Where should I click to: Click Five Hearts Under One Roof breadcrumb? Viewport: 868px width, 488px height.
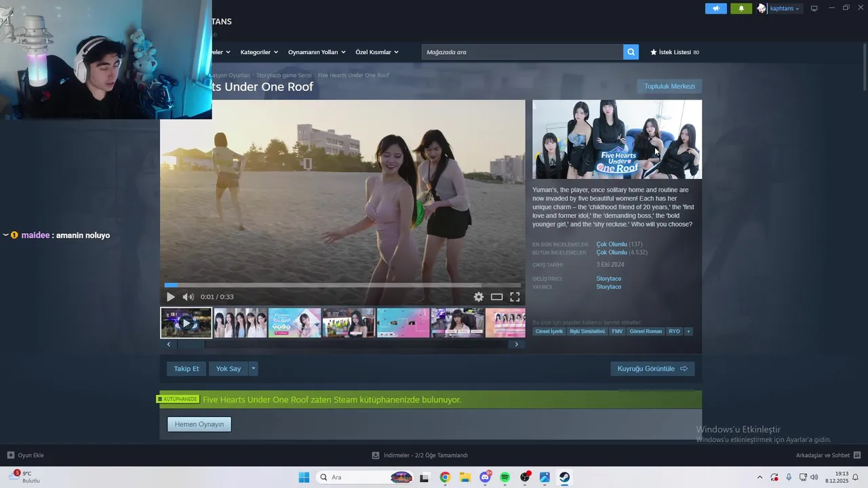pos(353,75)
